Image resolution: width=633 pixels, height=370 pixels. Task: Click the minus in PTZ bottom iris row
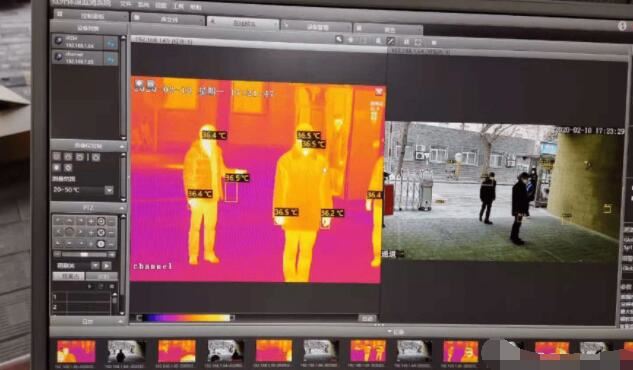111,244
